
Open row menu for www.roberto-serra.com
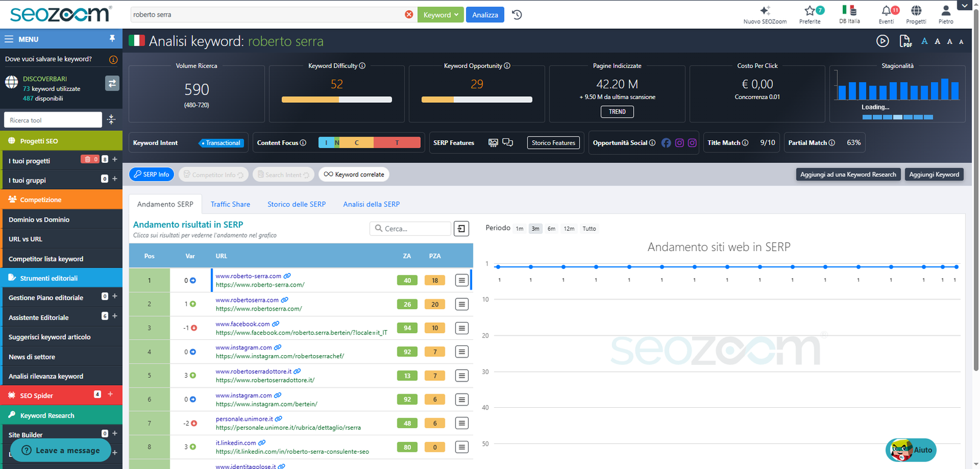click(462, 280)
